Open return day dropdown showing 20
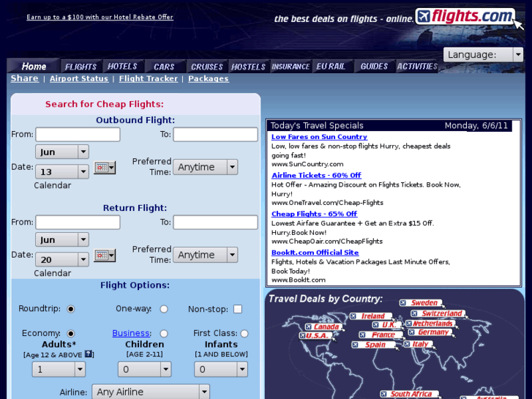The height and width of the screenshot is (399, 532). [62, 259]
